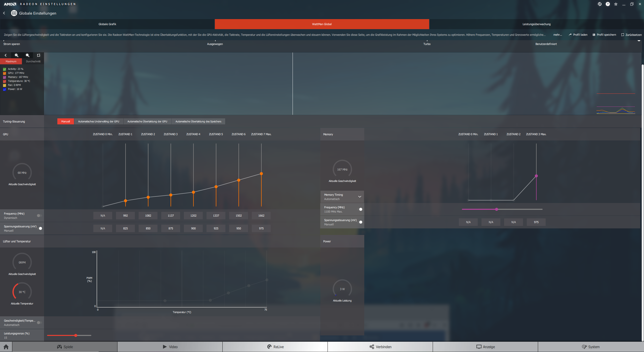Click the Zurücksetzen button

coord(631,35)
